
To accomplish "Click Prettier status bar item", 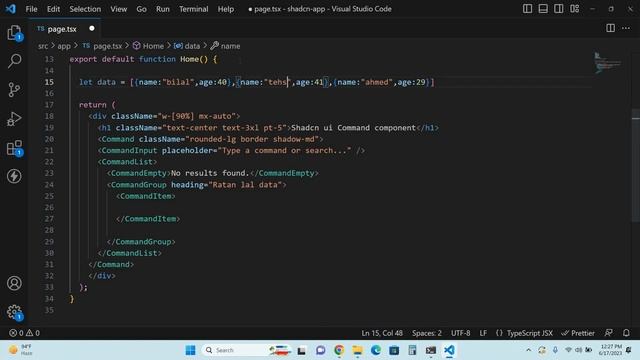I will (x=578, y=333).
